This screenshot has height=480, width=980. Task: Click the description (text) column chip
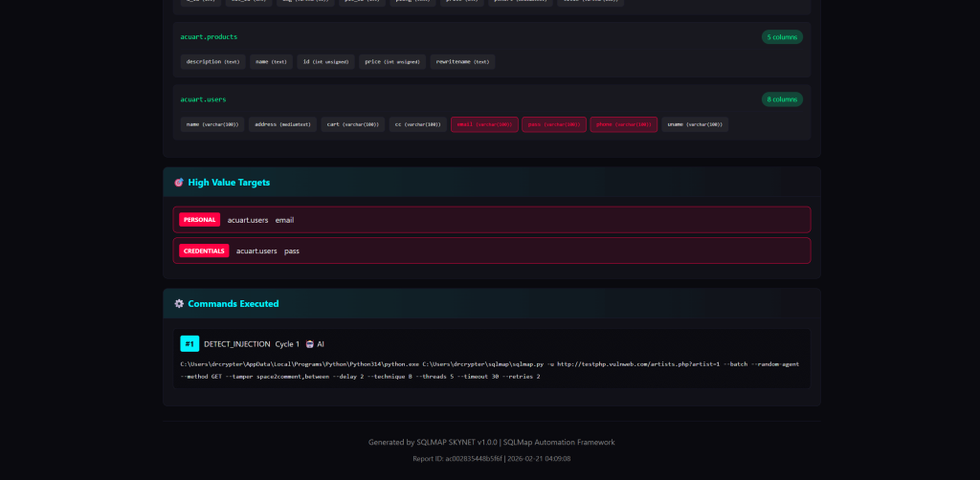coord(213,62)
